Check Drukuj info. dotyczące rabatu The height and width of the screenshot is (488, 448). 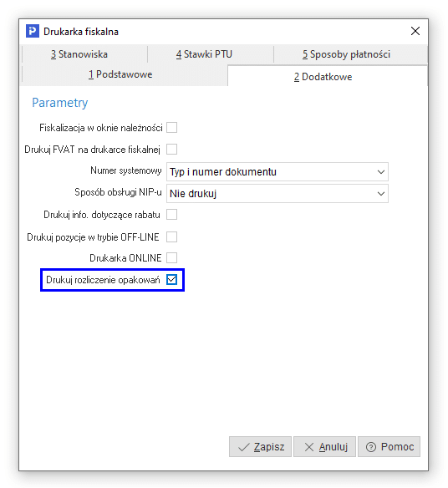(172, 215)
